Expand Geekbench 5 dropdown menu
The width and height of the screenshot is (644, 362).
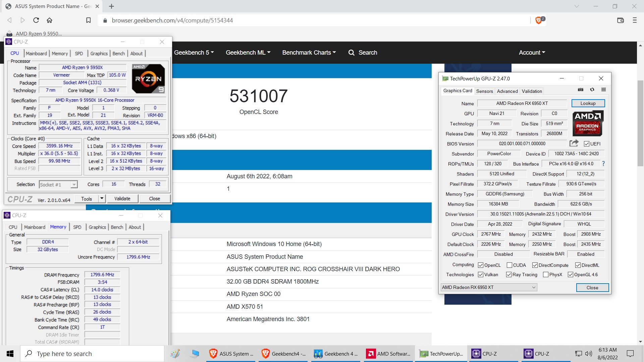[194, 53]
